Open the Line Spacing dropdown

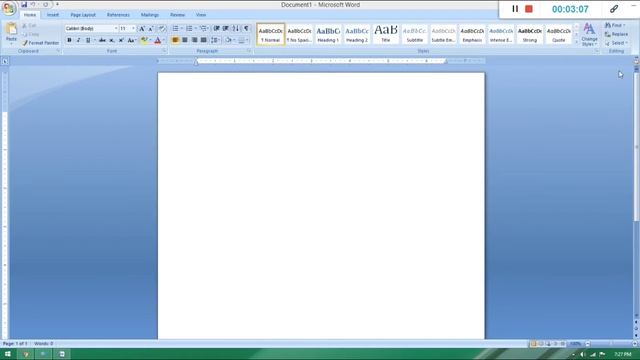pyautogui.click(x=215, y=40)
